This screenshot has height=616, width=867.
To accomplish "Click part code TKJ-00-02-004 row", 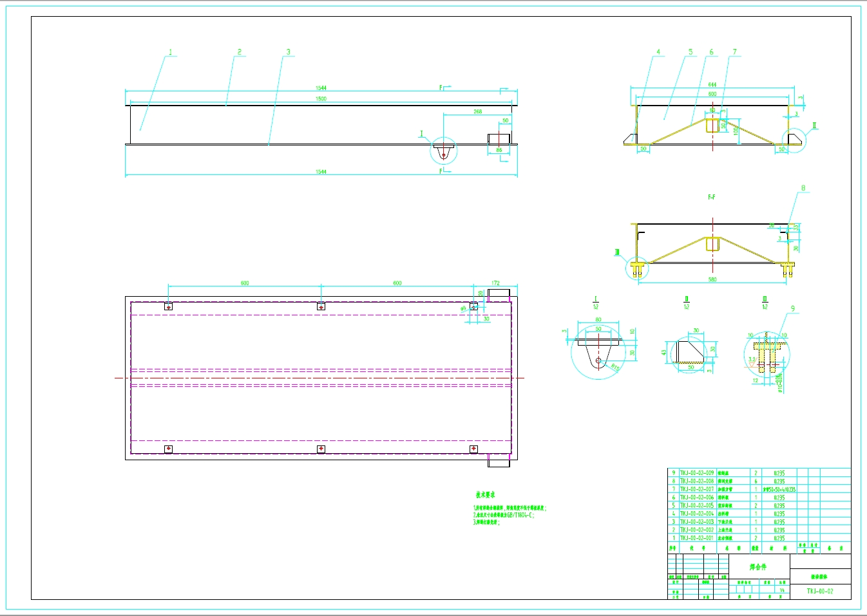I will click(697, 514).
